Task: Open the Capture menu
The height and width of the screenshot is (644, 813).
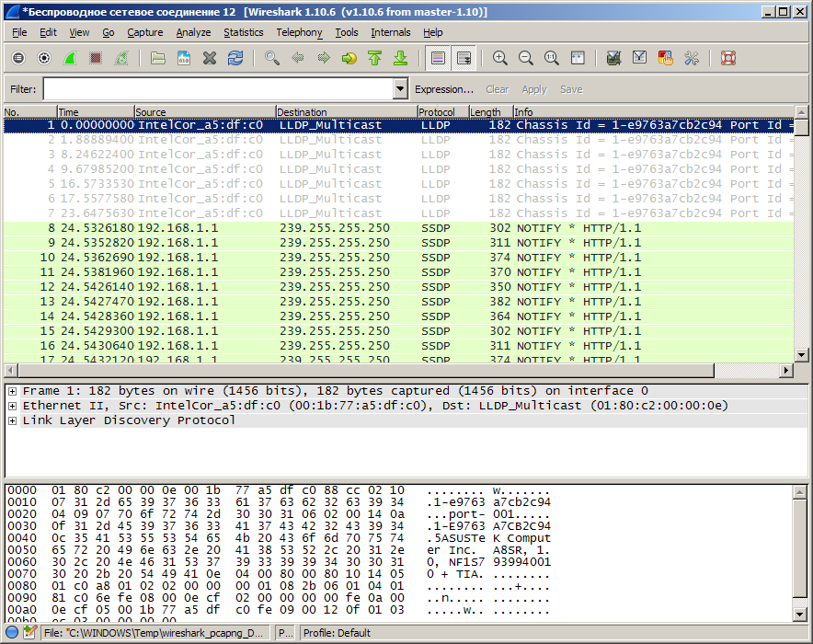Action: click(144, 32)
